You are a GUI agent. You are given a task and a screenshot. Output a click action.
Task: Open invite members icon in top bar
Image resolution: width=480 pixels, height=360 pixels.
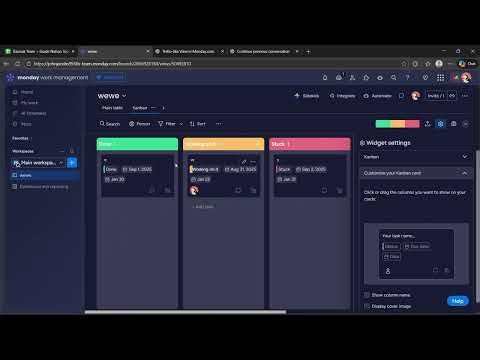[352, 78]
